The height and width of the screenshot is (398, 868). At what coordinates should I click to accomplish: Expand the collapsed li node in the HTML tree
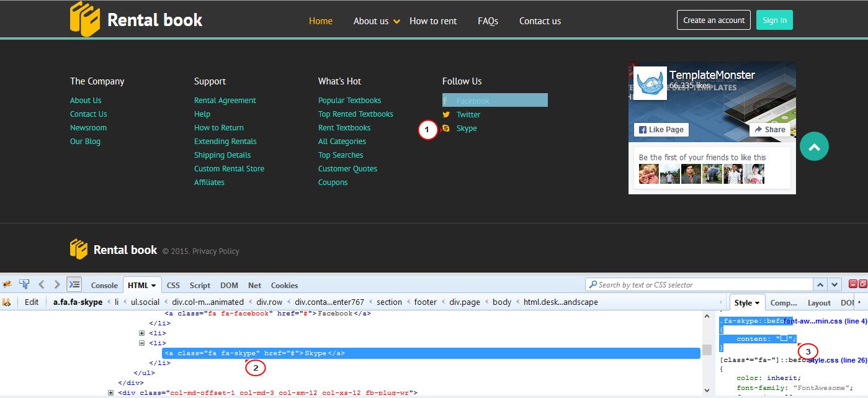point(141,333)
